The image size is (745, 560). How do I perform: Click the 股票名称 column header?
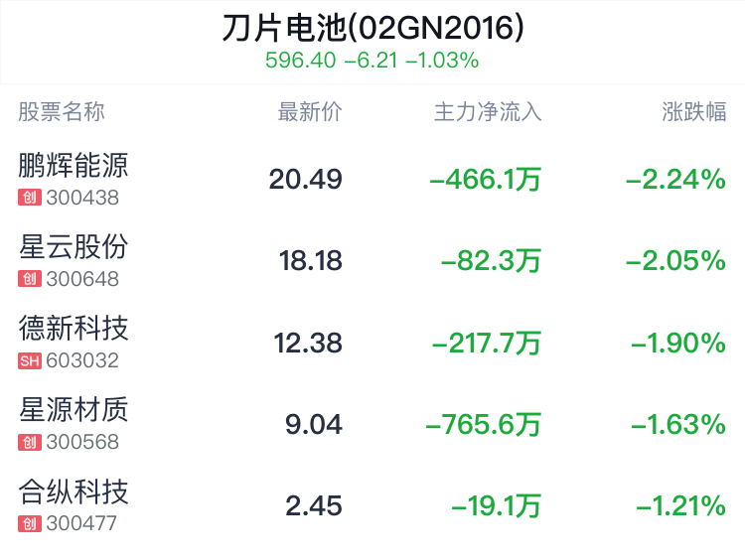(62, 112)
